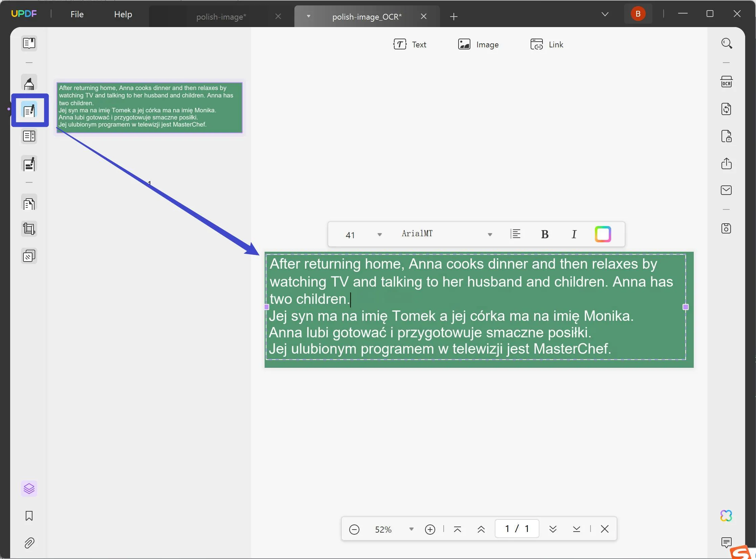Click the Export PDF icon in sidebar

point(727,163)
